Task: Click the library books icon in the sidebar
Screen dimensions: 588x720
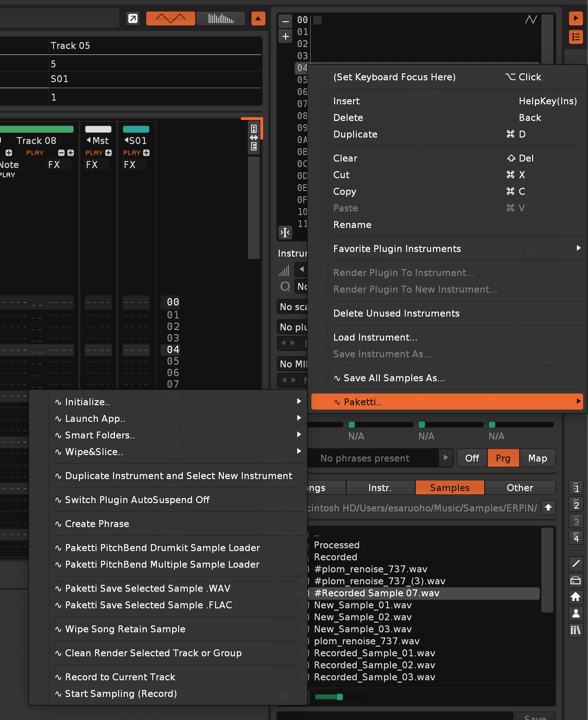Action: click(576, 630)
